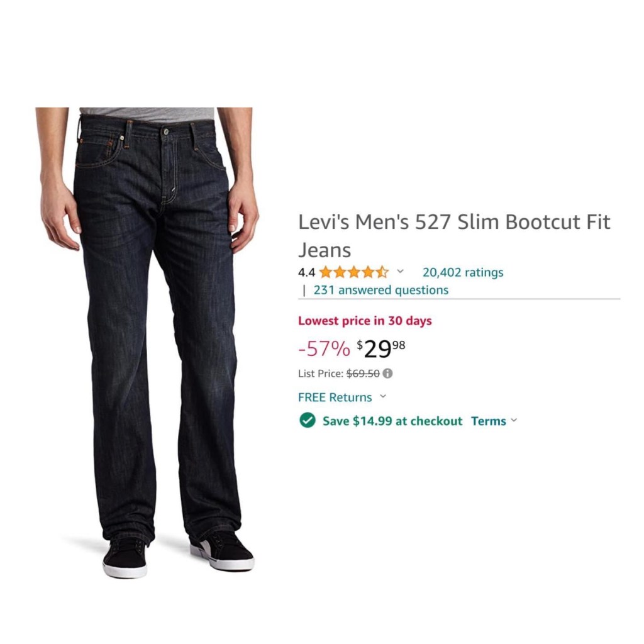This screenshot has height=644, width=644.
Task: Click the $29.98 price
Action: coord(380,349)
